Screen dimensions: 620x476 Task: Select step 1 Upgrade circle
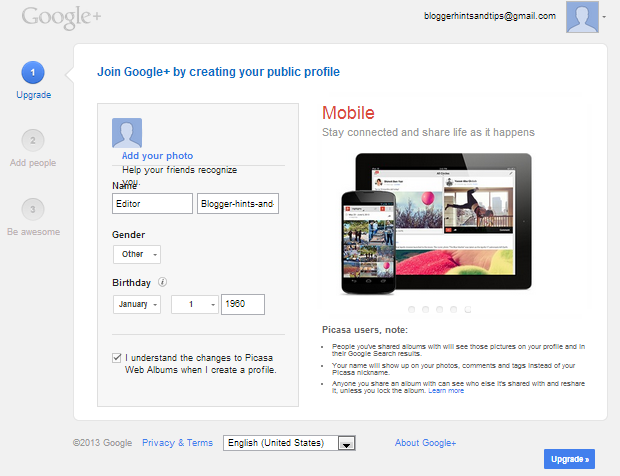point(33,72)
